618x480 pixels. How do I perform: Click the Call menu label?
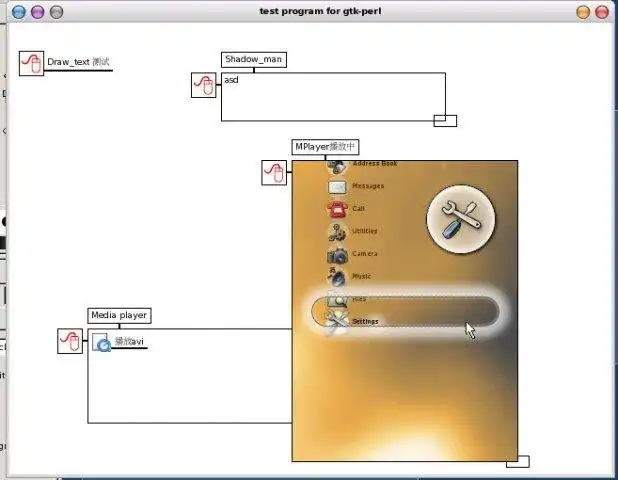358,208
